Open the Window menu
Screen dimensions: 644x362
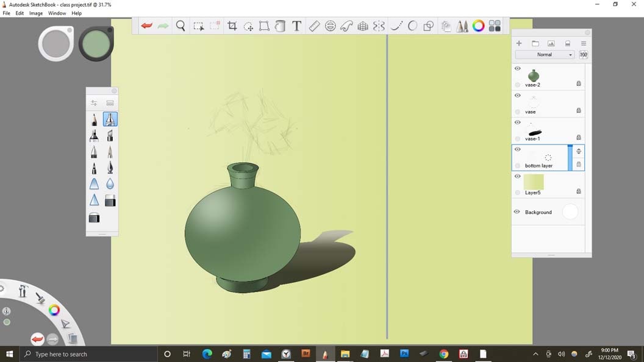57,13
